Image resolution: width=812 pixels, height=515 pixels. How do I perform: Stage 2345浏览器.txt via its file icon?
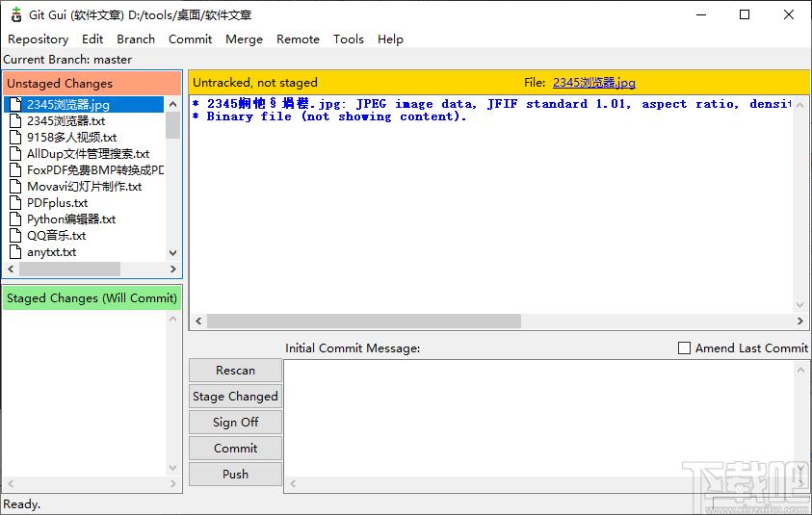tap(16, 121)
